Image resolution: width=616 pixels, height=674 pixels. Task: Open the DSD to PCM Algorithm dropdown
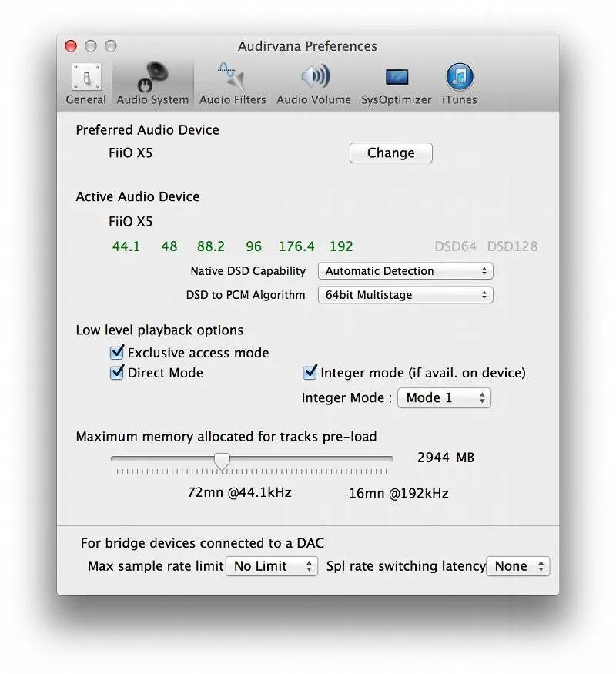point(406,295)
